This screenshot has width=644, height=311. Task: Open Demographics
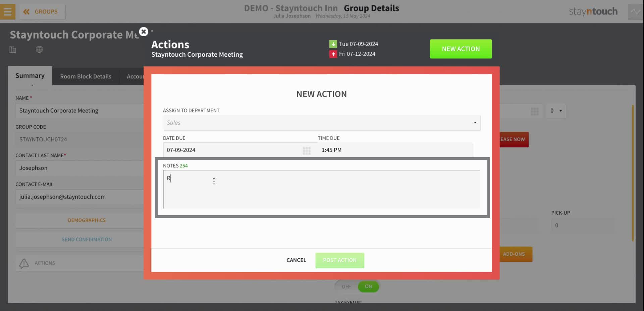(x=79, y=220)
